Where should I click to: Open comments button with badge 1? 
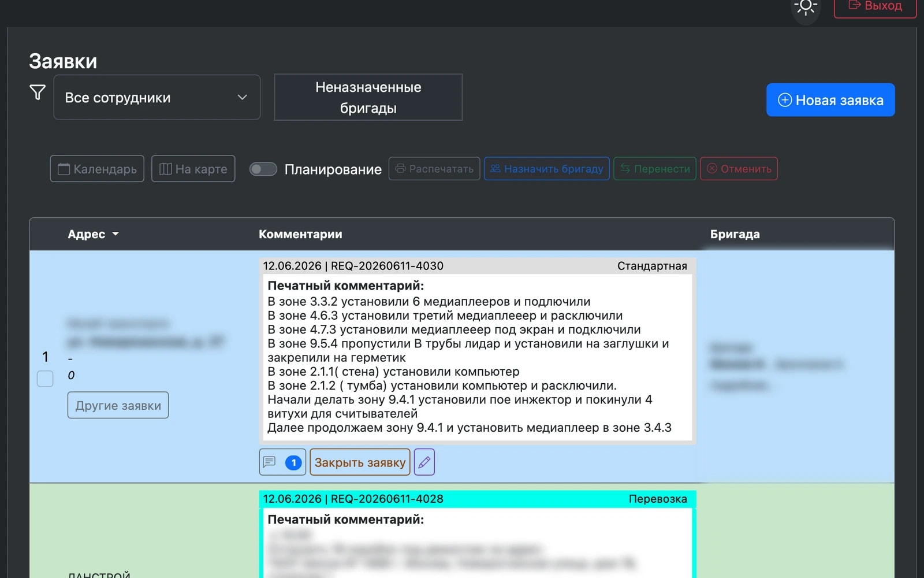(x=282, y=462)
